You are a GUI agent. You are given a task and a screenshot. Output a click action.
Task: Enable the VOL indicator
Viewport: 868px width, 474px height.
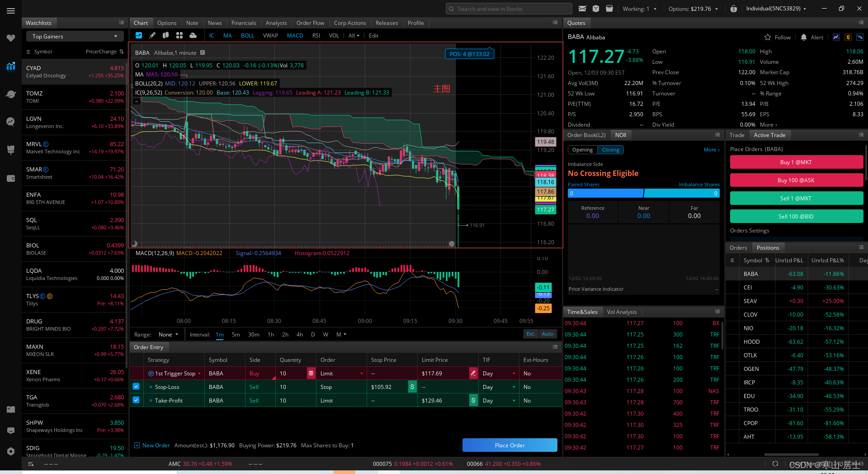pos(334,36)
